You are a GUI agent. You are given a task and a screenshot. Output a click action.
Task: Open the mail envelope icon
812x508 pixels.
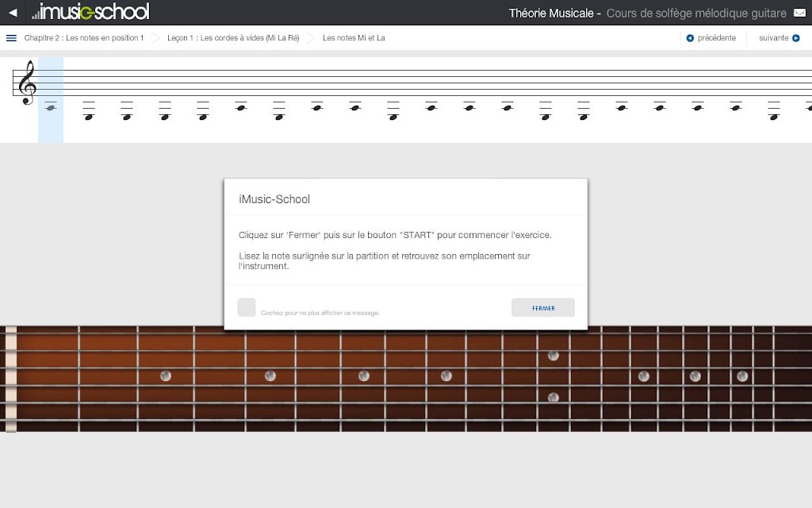(x=799, y=13)
